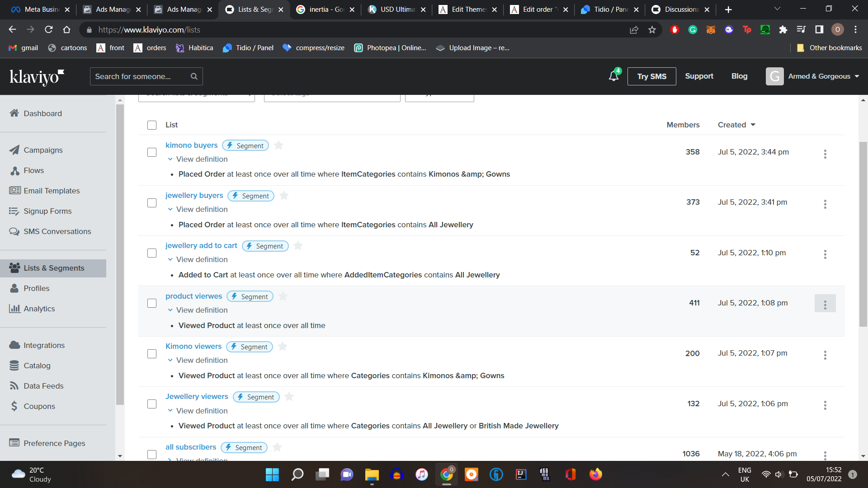Toggle the select-all List checkbox in the table header

click(x=152, y=125)
